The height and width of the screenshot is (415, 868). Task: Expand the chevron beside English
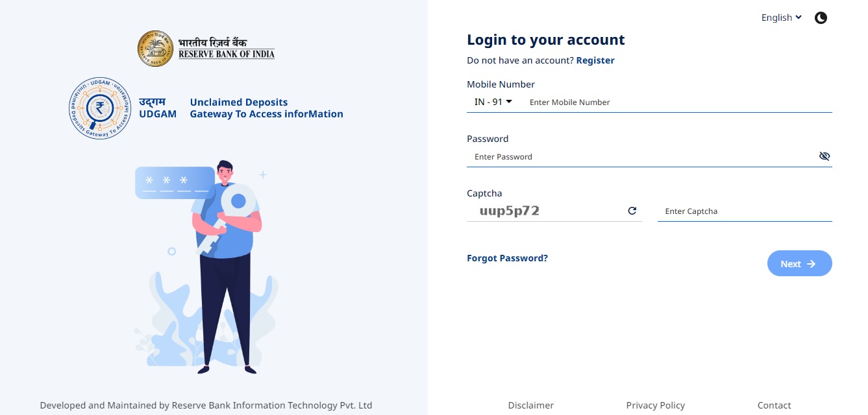coord(798,18)
